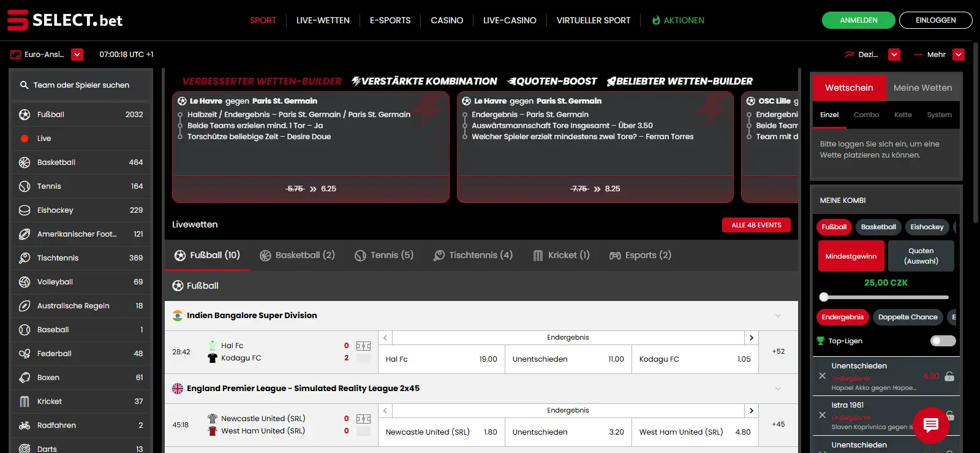This screenshot has width=980, height=453.
Task: Switch to Meine Wetten tab
Action: click(x=922, y=88)
